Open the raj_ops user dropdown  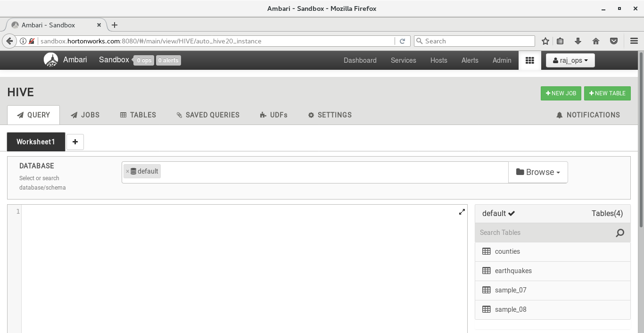point(570,60)
